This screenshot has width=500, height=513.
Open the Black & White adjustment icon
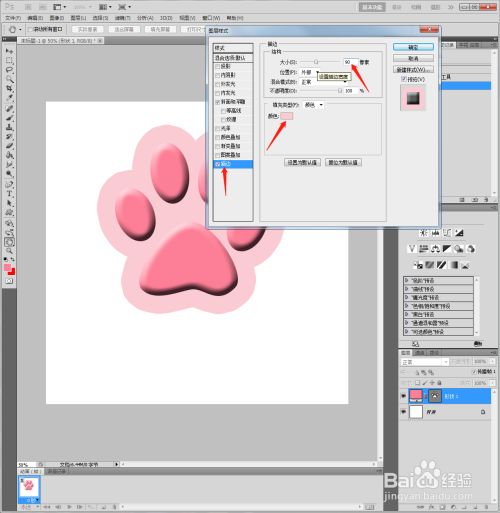(x=447, y=249)
